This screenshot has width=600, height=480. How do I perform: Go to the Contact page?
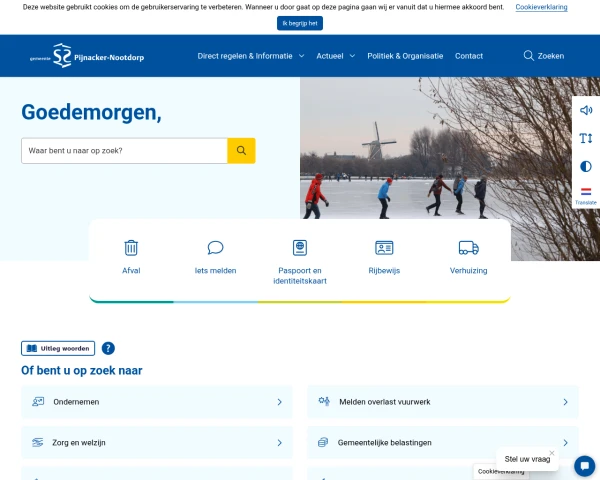[469, 56]
